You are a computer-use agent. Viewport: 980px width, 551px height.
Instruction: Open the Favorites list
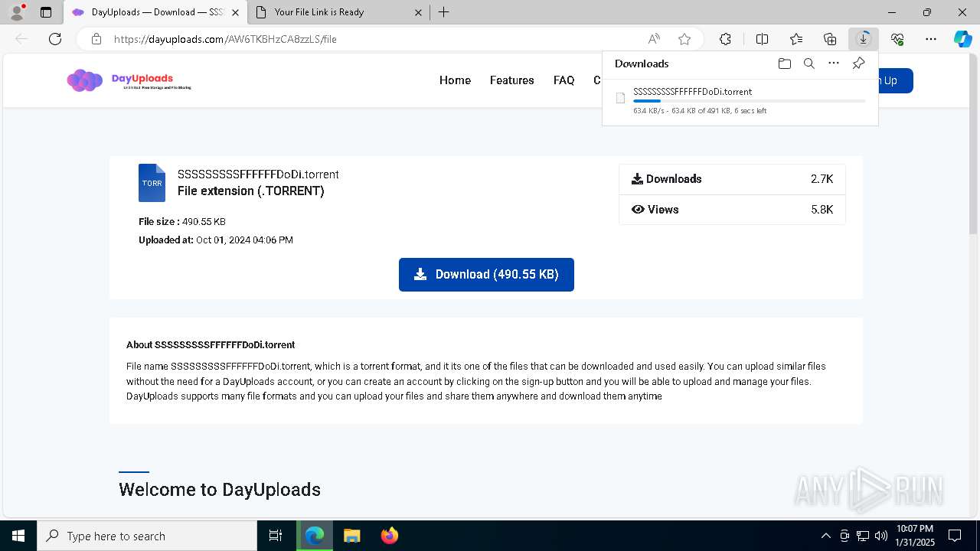(796, 39)
